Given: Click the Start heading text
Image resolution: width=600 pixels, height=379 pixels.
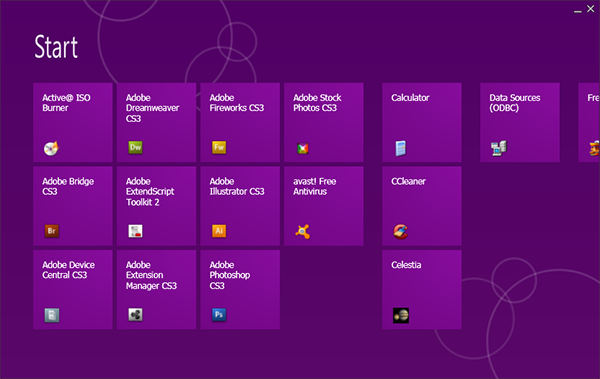Looking at the screenshot, I should pyautogui.click(x=56, y=47).
